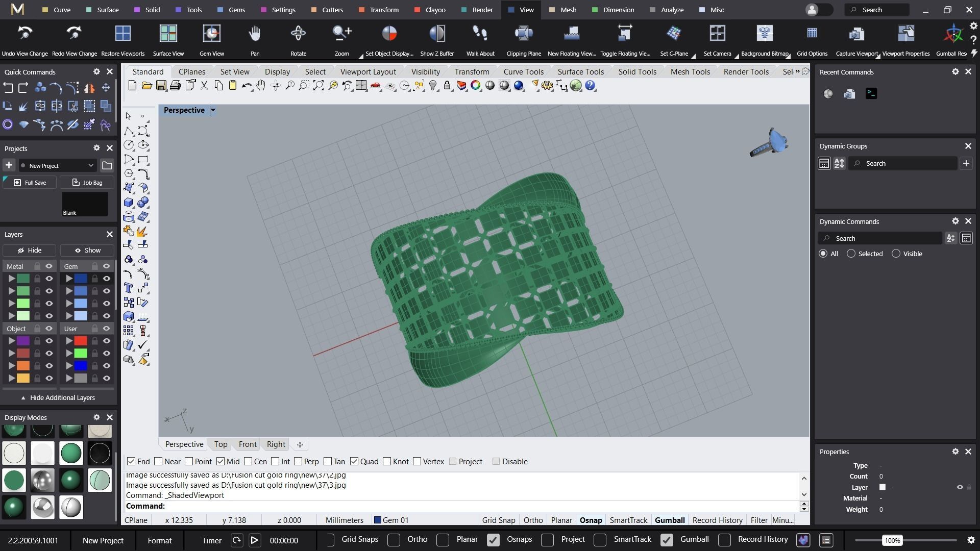Switch to the Front viewport tab
Screen dimensions: 980x551
pos(248,444)
